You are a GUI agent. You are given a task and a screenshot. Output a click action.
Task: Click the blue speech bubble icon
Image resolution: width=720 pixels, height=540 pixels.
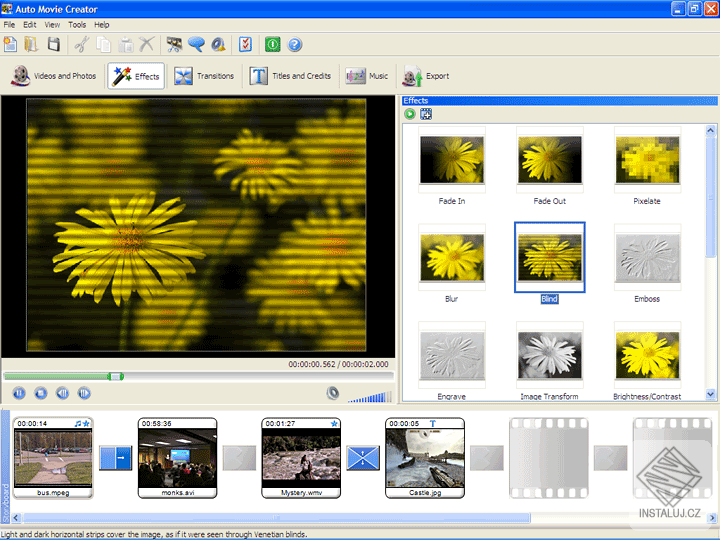pyautogui.click(x=197, y=45)
